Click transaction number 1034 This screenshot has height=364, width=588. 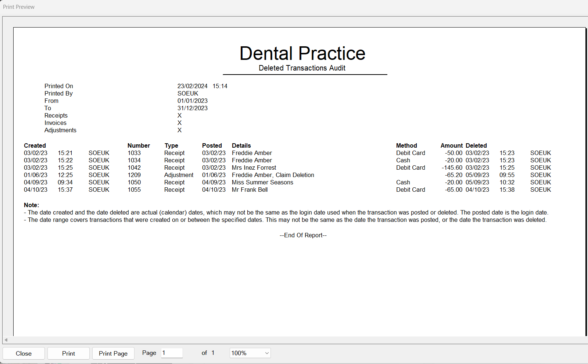tap(134, 160)
